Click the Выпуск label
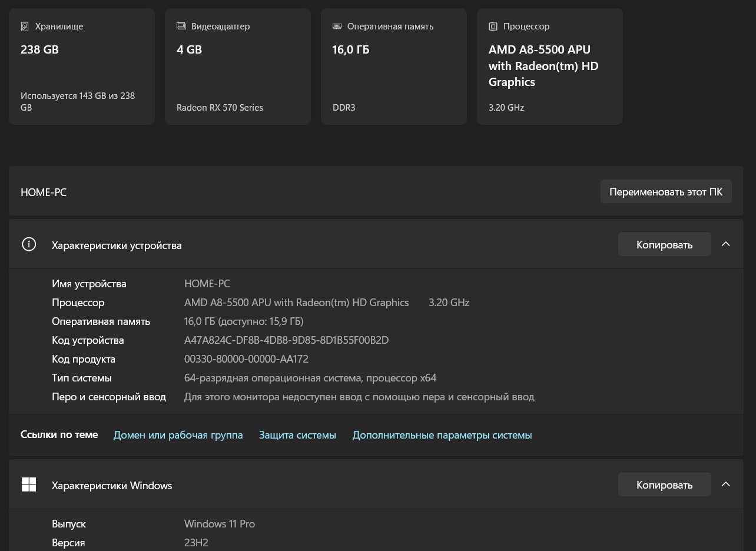The height and width of the screenshot is (551, 756). [69, 524]
